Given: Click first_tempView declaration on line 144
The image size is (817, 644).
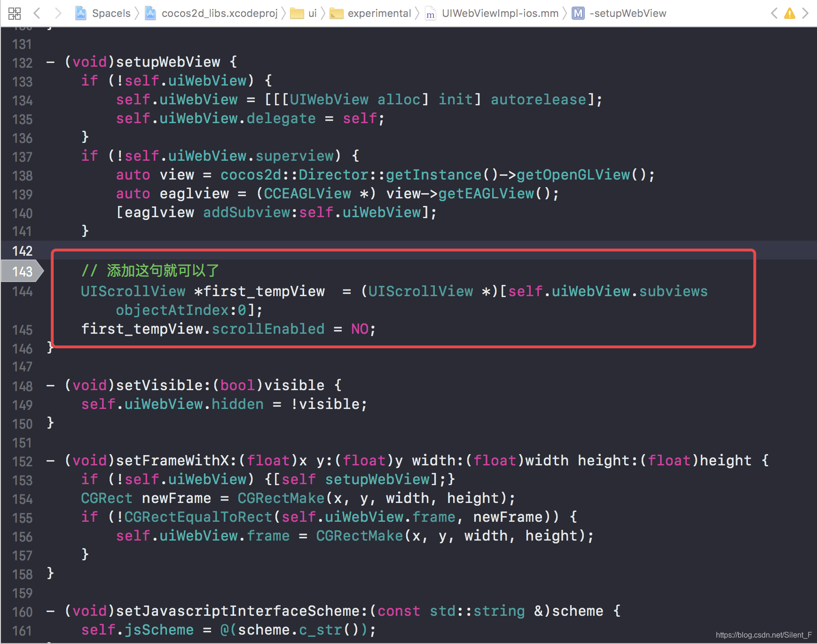Looking at the screenshot, I should pyautogui.click(x=264, y=291).
